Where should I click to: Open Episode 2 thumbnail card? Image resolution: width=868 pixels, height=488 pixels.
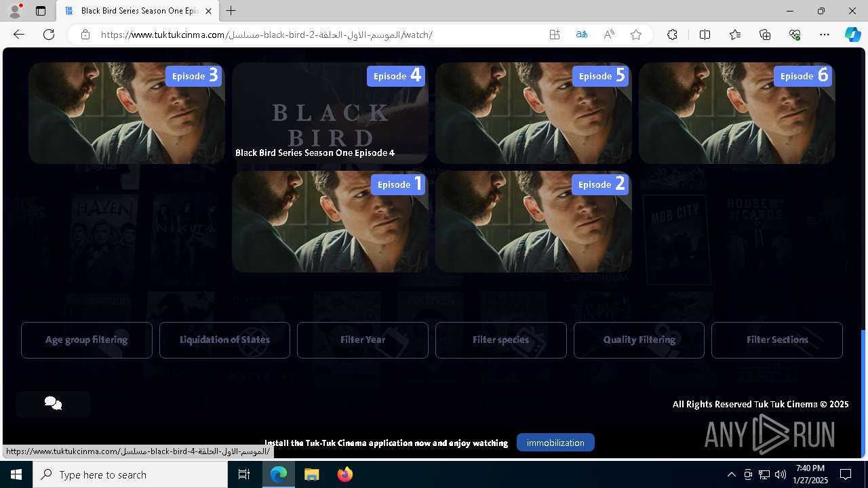(534, 222)
